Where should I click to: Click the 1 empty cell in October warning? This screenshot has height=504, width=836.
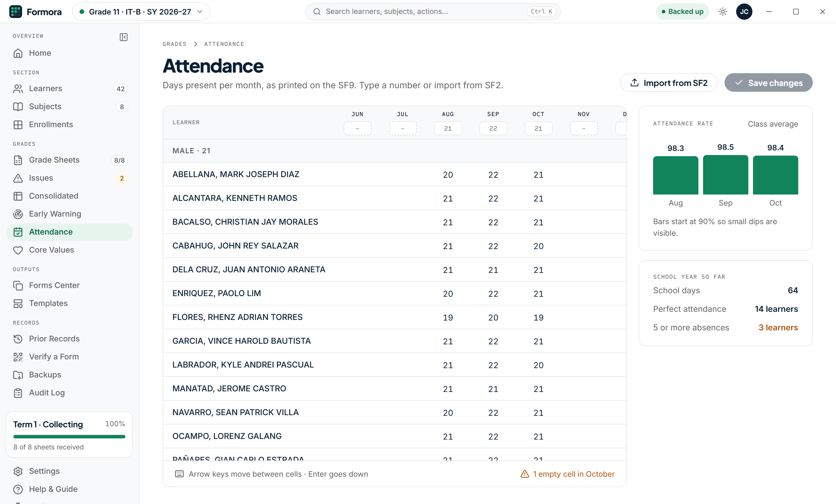567,474
